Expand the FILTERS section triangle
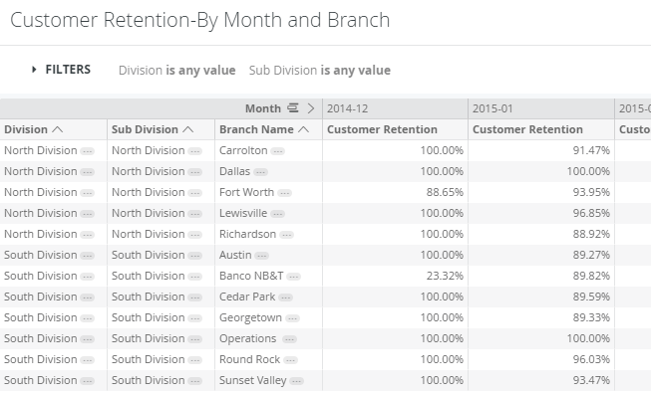 pyautogui.click(x=34, y=69)
